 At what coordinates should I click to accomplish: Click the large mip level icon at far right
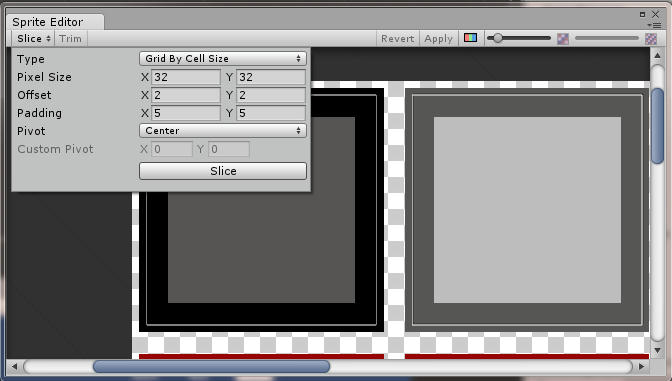pyautogui.click(x=651, y=39)
